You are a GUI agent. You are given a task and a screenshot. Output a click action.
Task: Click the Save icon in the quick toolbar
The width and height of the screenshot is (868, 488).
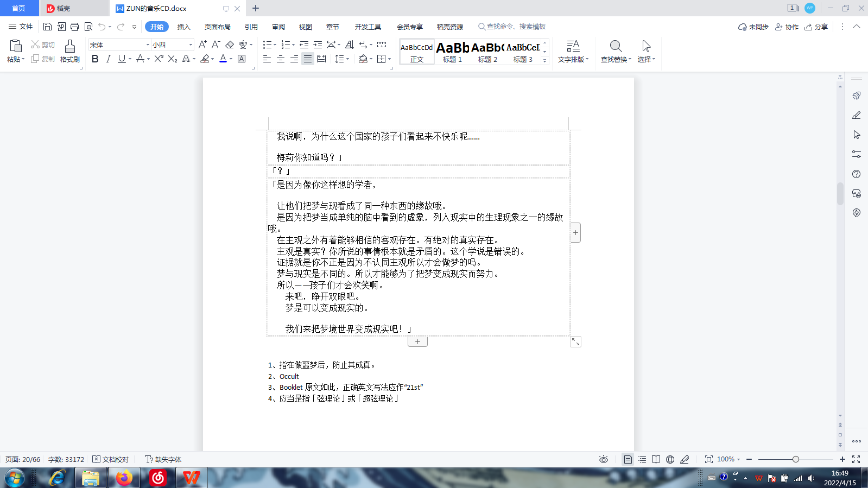(x=47, y=27)
